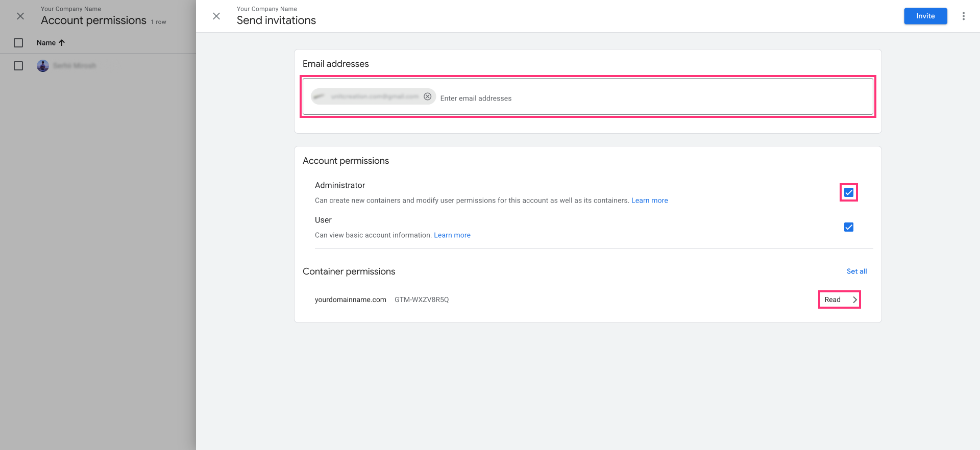Sort by Name column arrow
This screenshot has width=980, height=450.
click(62, 43)
